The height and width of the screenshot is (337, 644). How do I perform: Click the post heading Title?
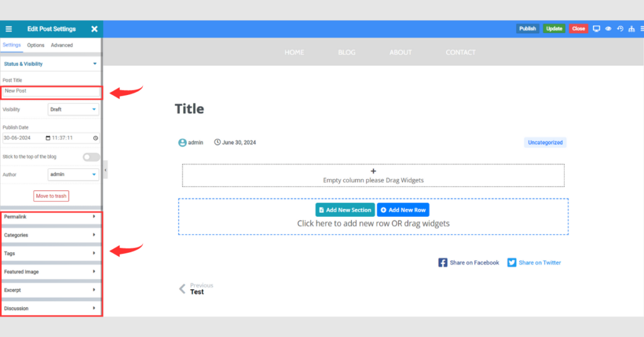coord(189,109)
